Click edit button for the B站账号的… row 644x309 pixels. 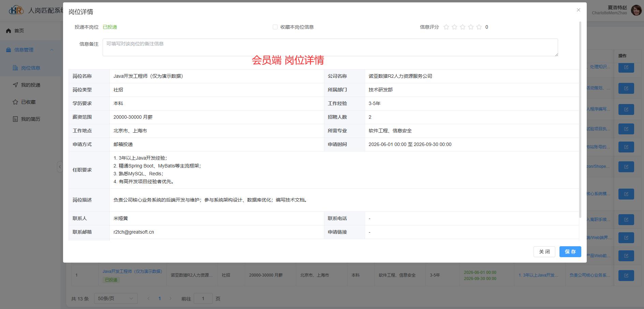tap(626, 147)
